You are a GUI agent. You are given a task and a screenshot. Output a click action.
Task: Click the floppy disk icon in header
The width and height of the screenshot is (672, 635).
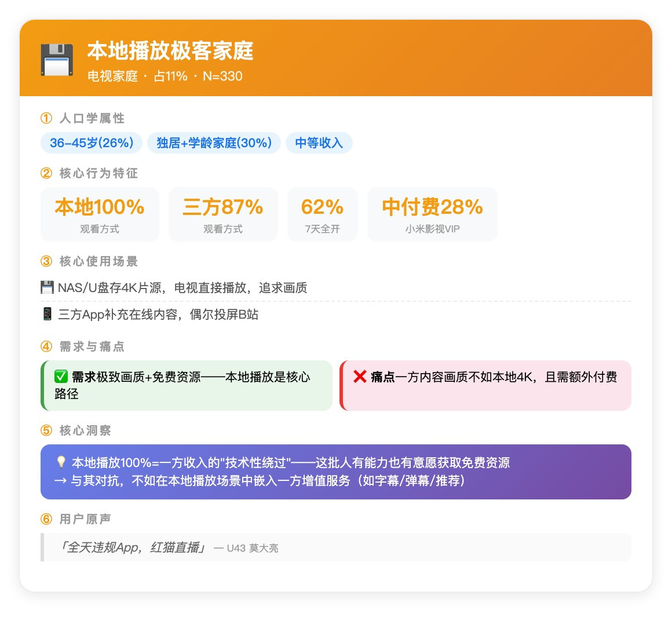57,60
